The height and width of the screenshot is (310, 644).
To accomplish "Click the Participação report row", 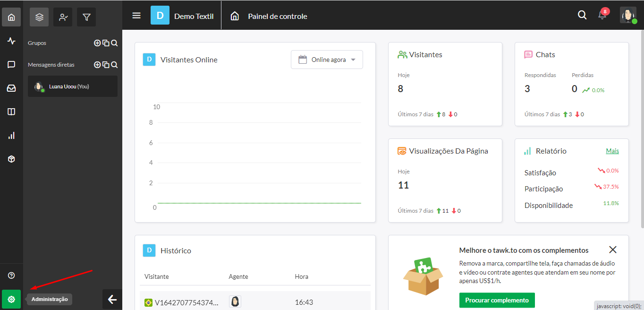I will click(x=572, y=189).
